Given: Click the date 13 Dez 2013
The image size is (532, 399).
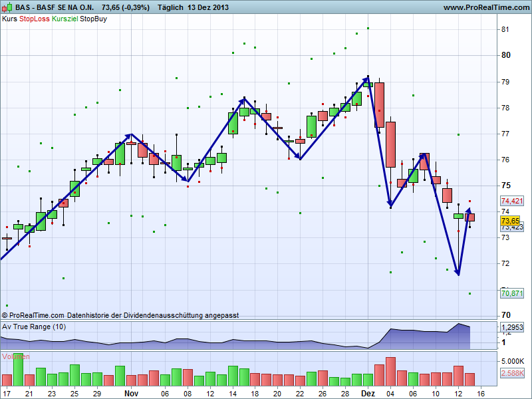Looking at the screenshot, I should pyautogui.click(x=208, y=7).
